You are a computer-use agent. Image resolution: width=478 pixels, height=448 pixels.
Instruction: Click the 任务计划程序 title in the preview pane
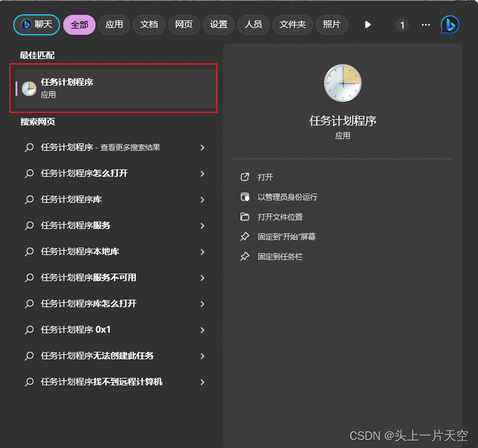click(343, 121)
